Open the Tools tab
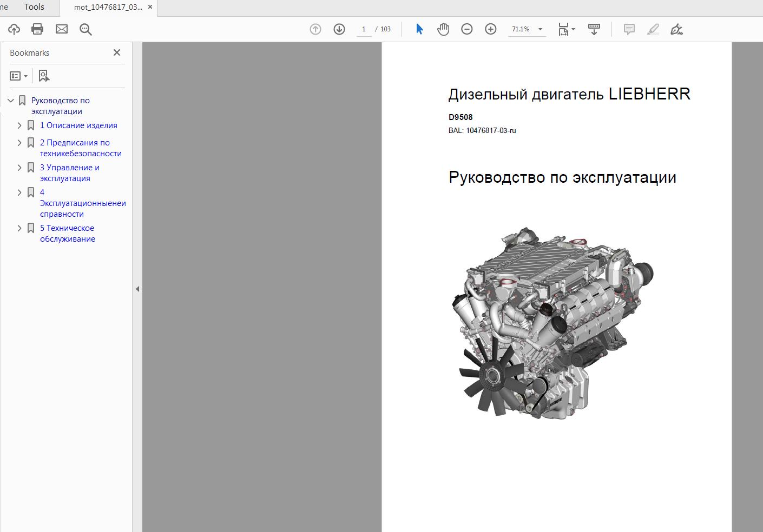This screenshot has width=763, height=532. click(34, 6)
